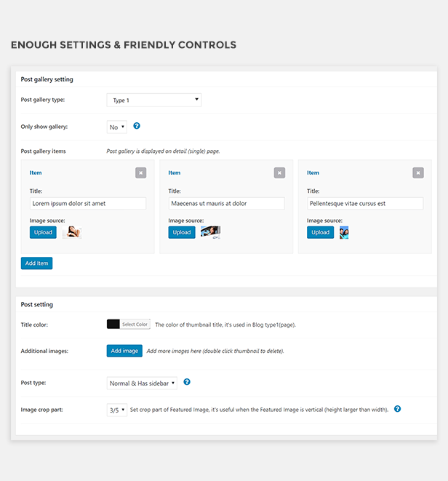The width and height of the screenshot is (448, 481).
Task: Click the Add image button
Action: click(124, 351)
